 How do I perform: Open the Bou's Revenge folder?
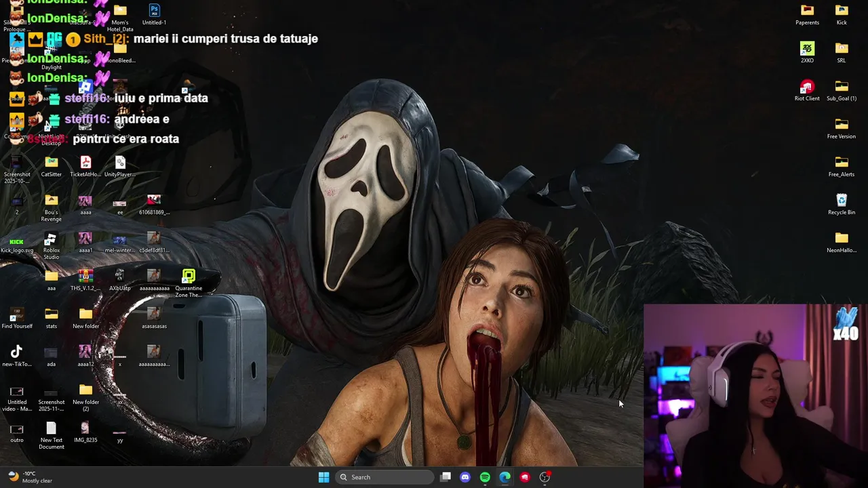52,200
